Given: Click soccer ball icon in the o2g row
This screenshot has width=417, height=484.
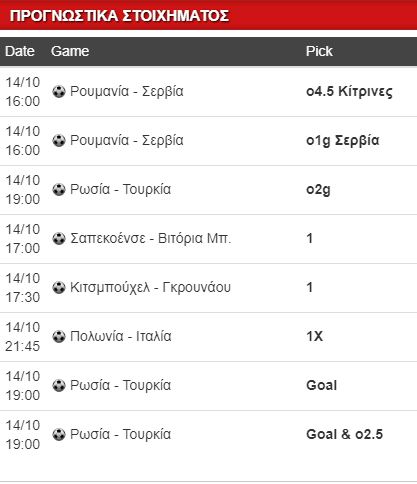Looking at the screenshot, I should tap(59, 189).
